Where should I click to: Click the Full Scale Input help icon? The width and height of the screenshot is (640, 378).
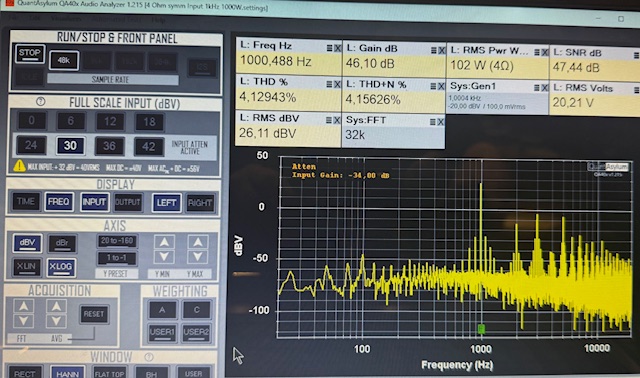[40, 101]
